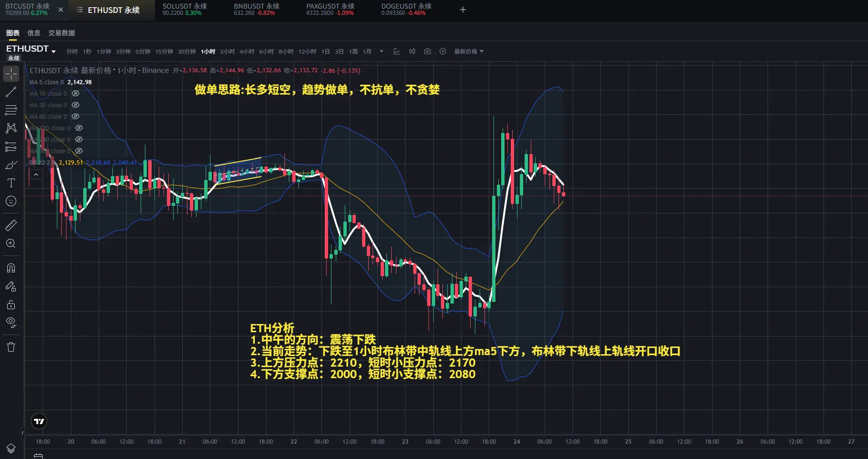Collapse the indicator legend
The height and width of the screenshot is (459, 868).
click(36, 175)
